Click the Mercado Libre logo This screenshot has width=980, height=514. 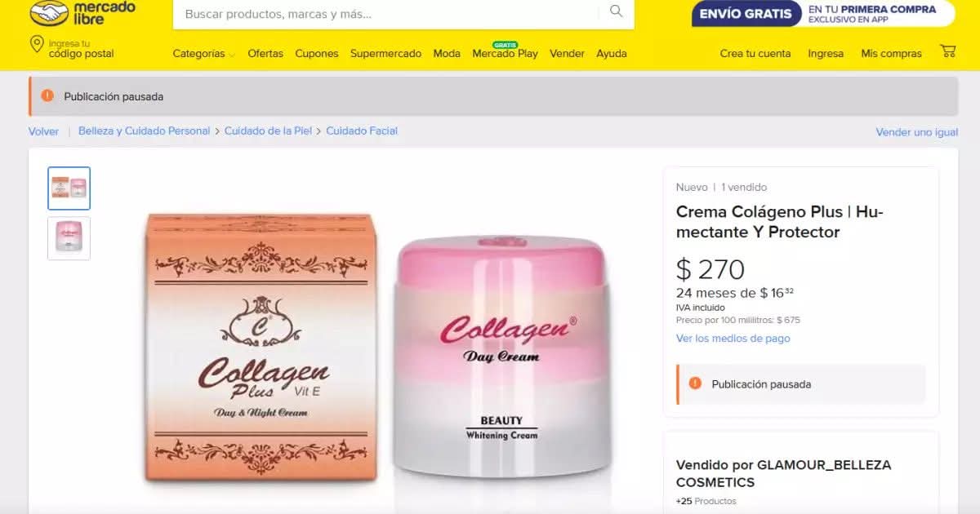coord(82,12)
